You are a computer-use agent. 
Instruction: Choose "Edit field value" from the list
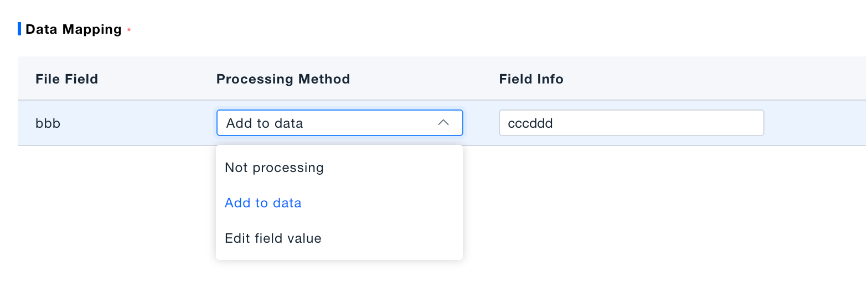pyautogui.click(x=273, y=238)
